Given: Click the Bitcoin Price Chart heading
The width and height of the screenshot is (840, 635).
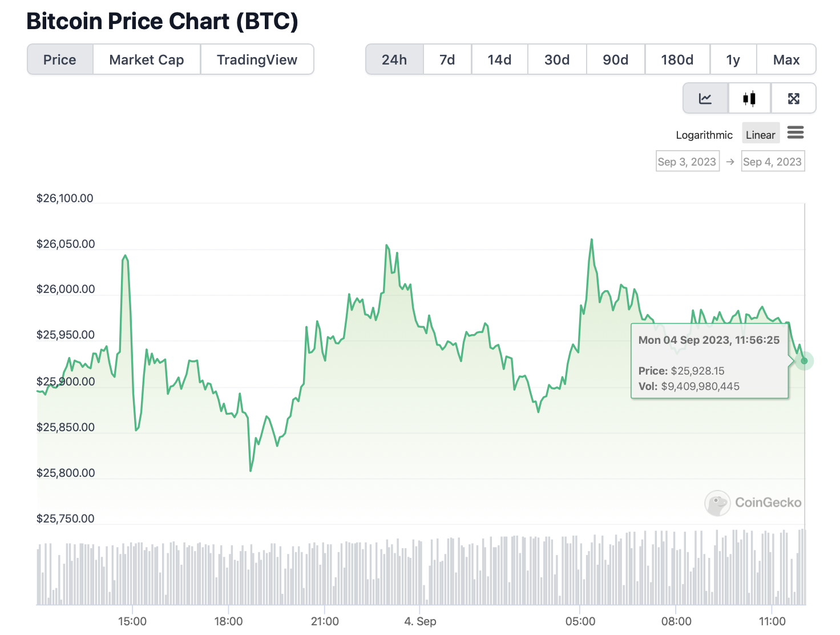Looking at the screenshot, I should pyautogui.click(x=162, y=21).
